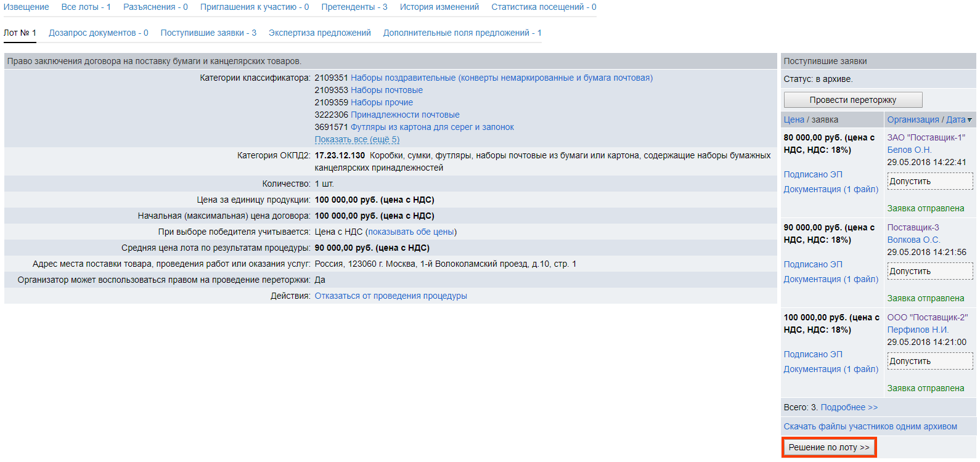The width and height of the screenshot is (980, 462).
Task: Click Допустить for Поставщик-3 bid
Action: 929,271
